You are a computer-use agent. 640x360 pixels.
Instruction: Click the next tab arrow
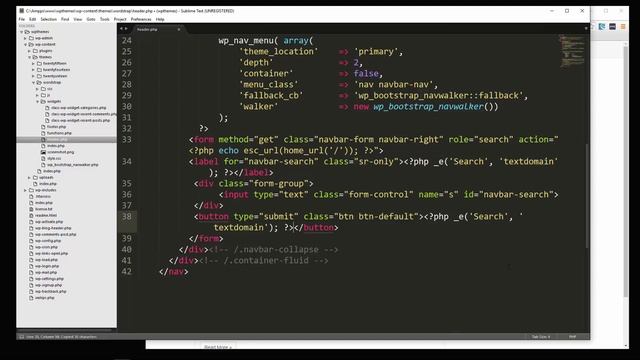[x=126, y=29]
